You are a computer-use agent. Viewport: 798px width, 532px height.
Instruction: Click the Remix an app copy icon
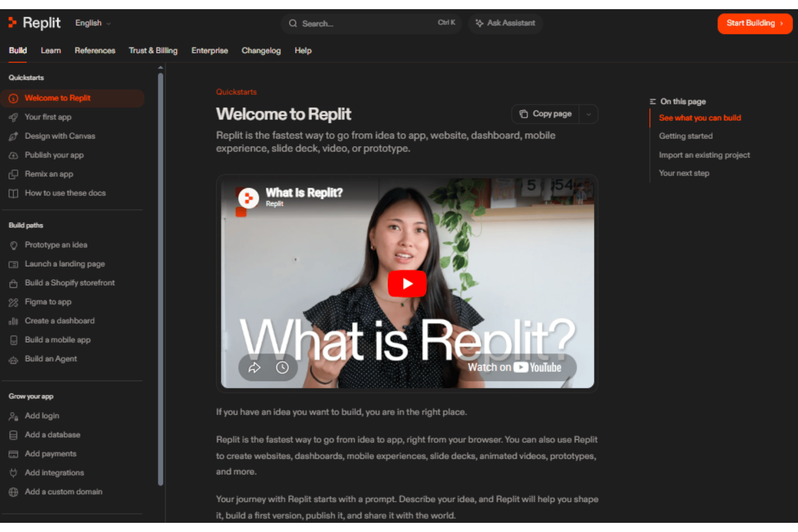click(x=13, y=174)
